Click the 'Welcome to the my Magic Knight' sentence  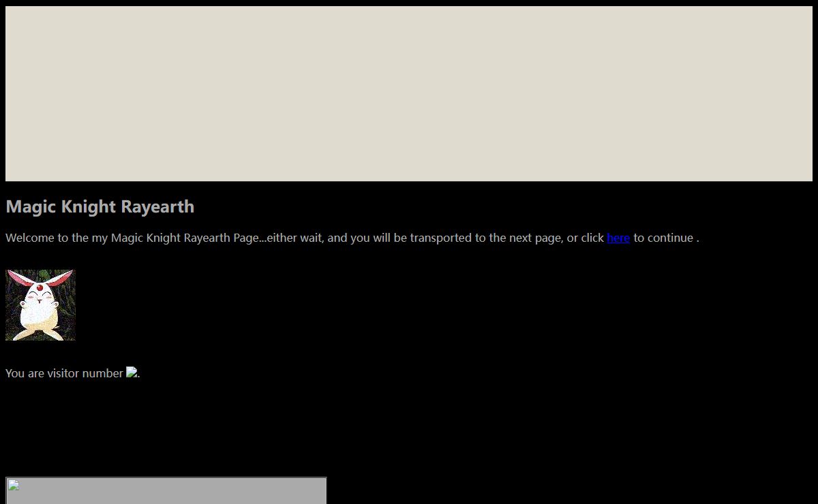click(352, 238)
